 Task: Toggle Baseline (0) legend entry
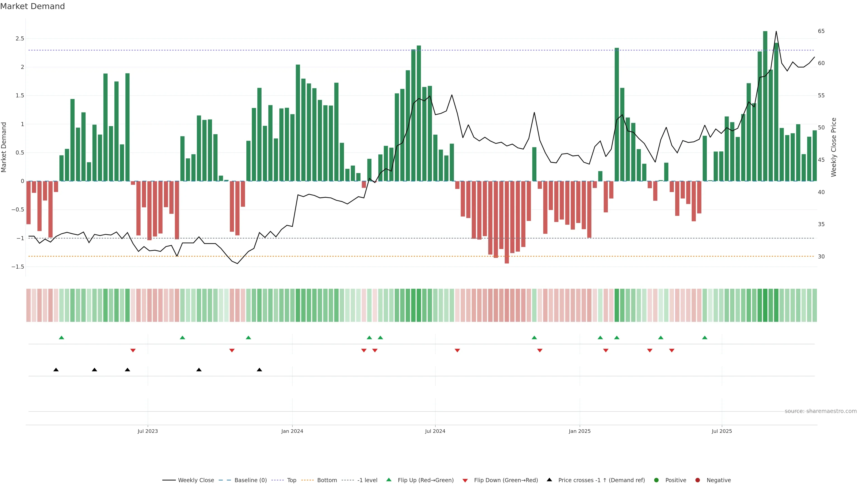(x=250, y=480)
